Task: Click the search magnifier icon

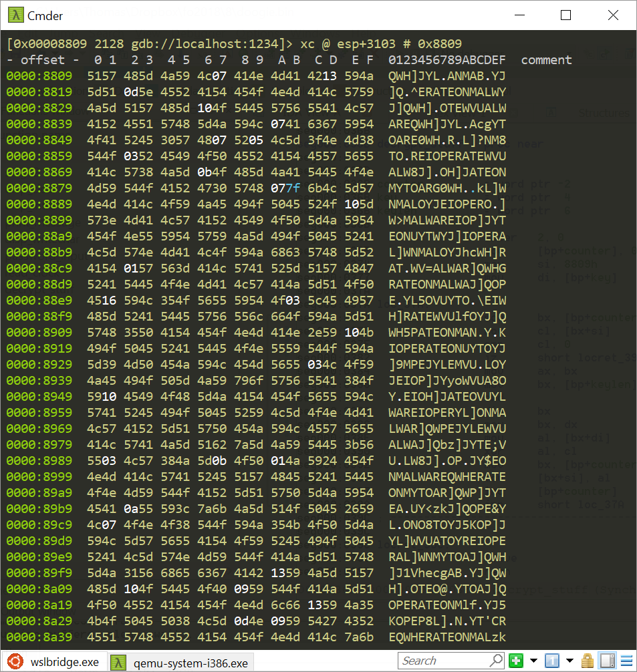Action: pos(497,660)
